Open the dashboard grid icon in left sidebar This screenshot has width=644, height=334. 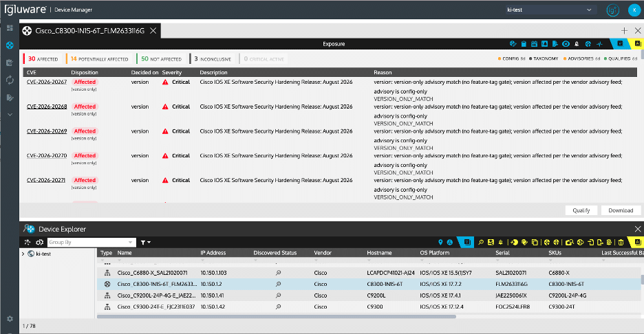(10, 28)
